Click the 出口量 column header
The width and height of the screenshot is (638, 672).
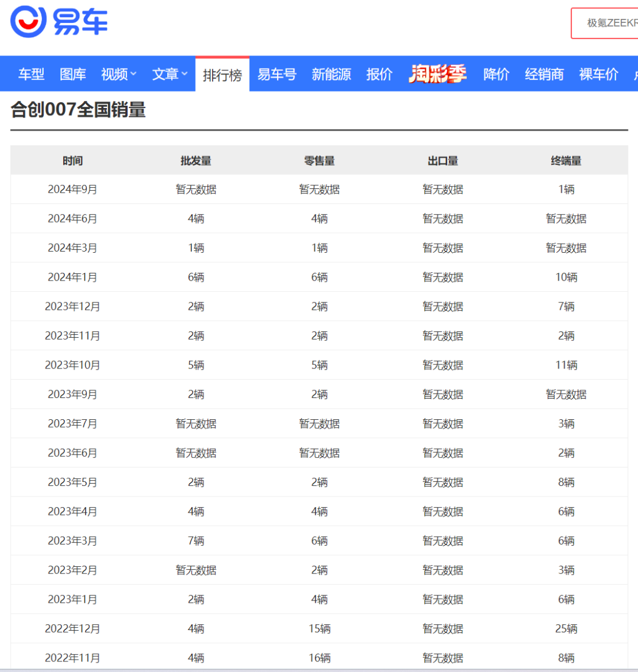tap(443, 161)
